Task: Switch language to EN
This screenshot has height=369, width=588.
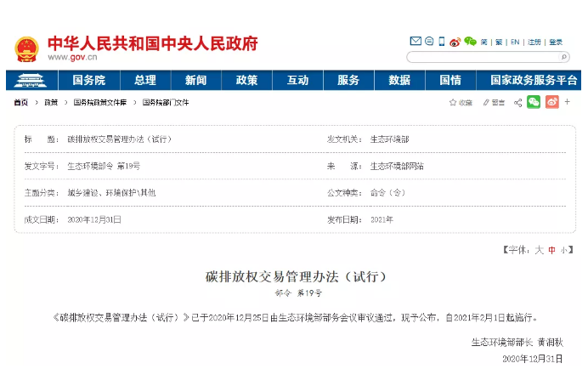Action: (x=515, y=42)
